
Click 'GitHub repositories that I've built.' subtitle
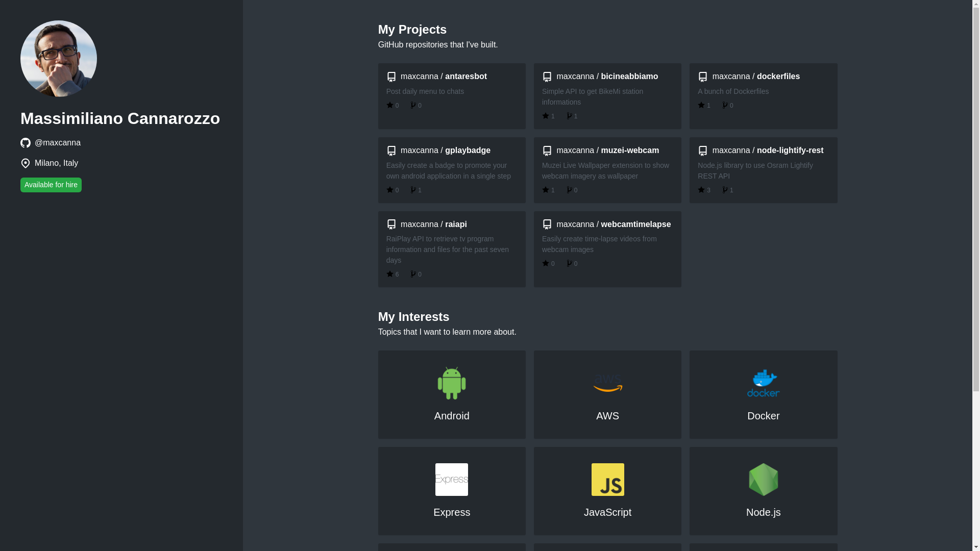[438, 45]
